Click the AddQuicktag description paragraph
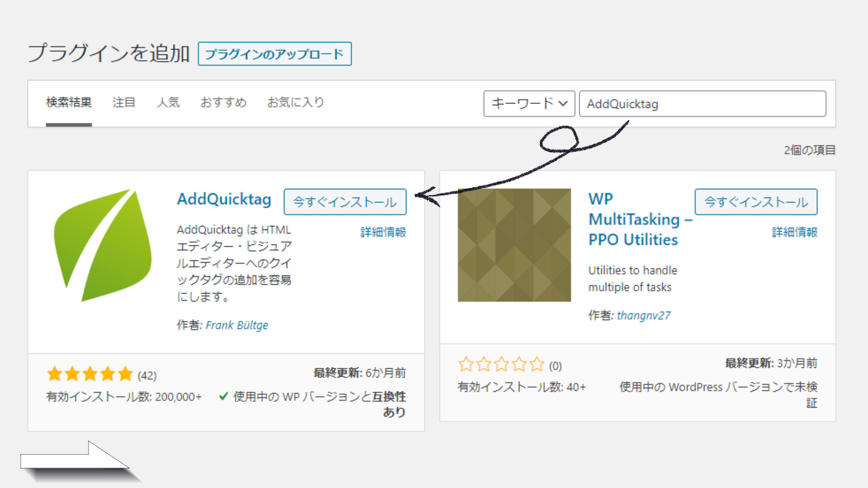The image size is (868, 488). tap(234, 263)
